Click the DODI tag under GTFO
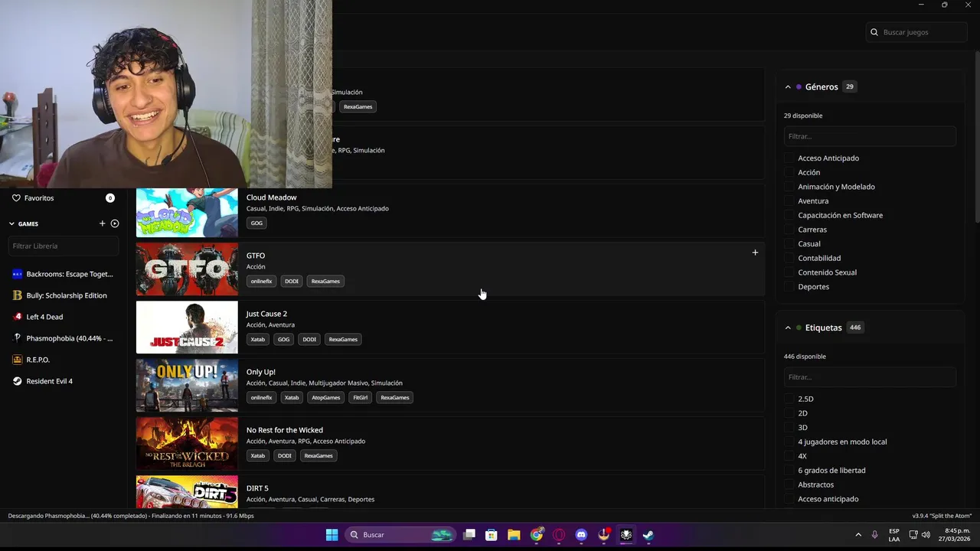Viewport: 980px width, 551px height. 292,281
